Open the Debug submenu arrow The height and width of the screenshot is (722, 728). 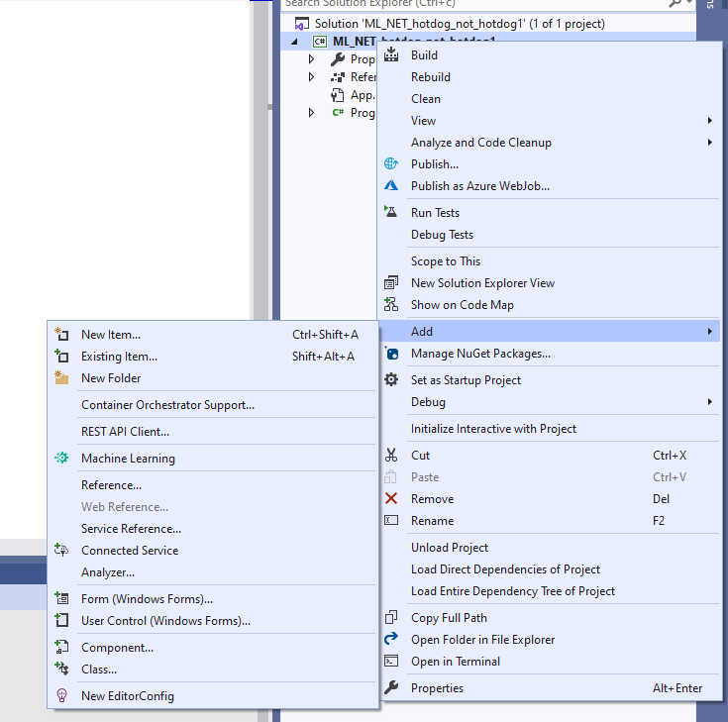(709, 402)
